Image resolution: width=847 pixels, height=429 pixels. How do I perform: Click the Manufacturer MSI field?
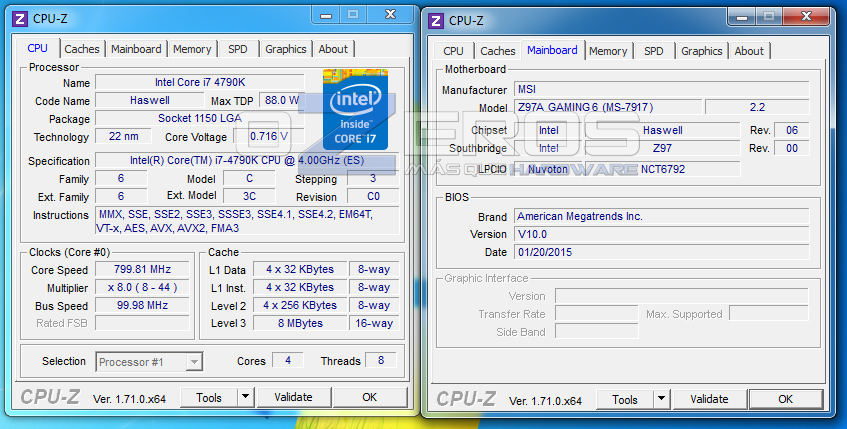click(x=662, y=89)
